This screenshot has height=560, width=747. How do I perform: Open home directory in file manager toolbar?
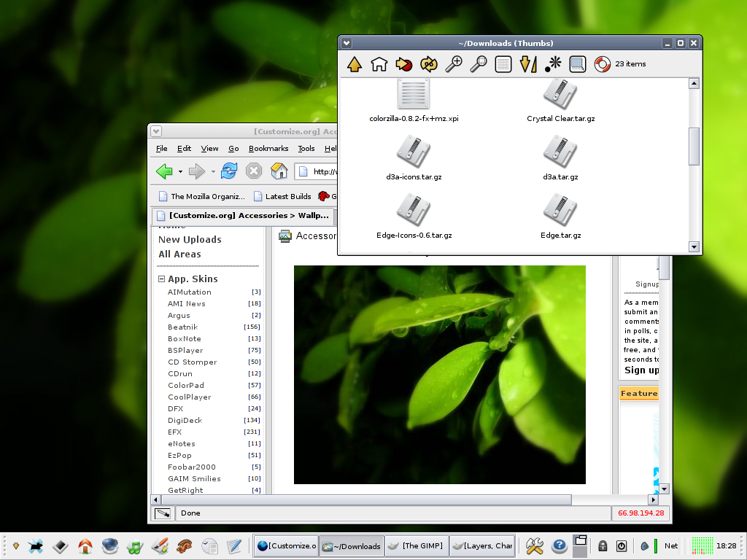point(379,64)
